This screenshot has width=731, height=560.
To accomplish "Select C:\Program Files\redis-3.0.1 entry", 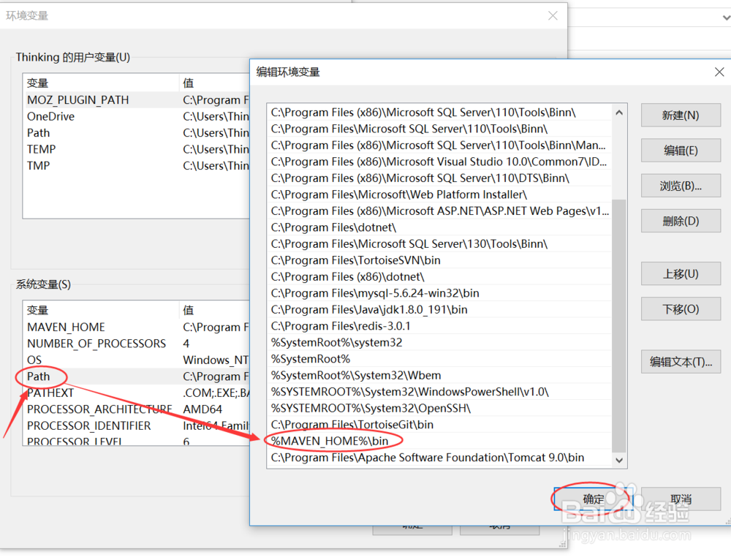I will [x=439, y=326].
